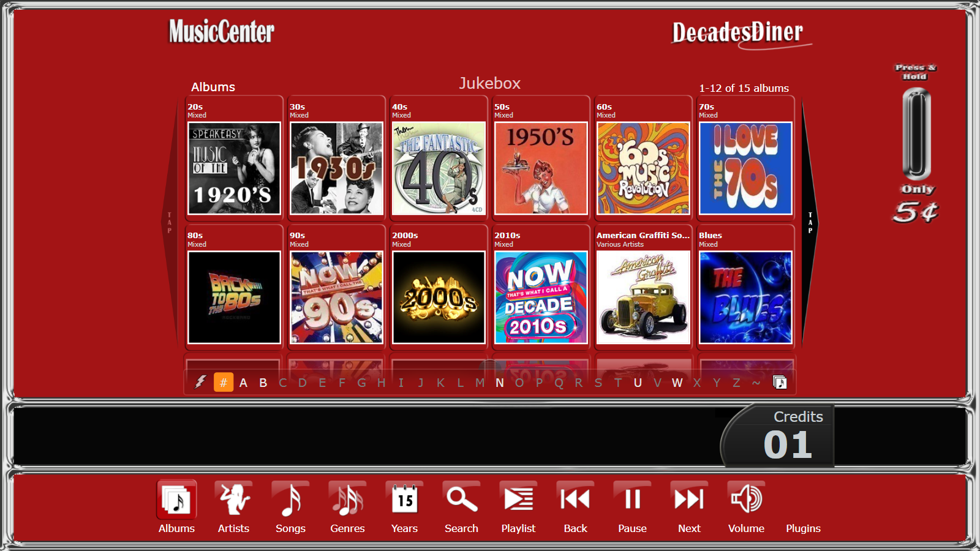Click the MusicCenter logo
Screen dimensions: 980x551
coord(222,31)
